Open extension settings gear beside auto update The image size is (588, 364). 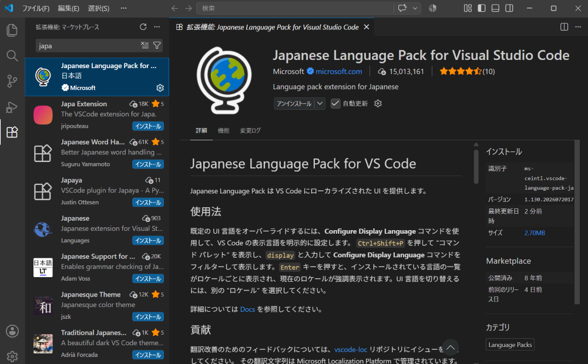(378, 103)
